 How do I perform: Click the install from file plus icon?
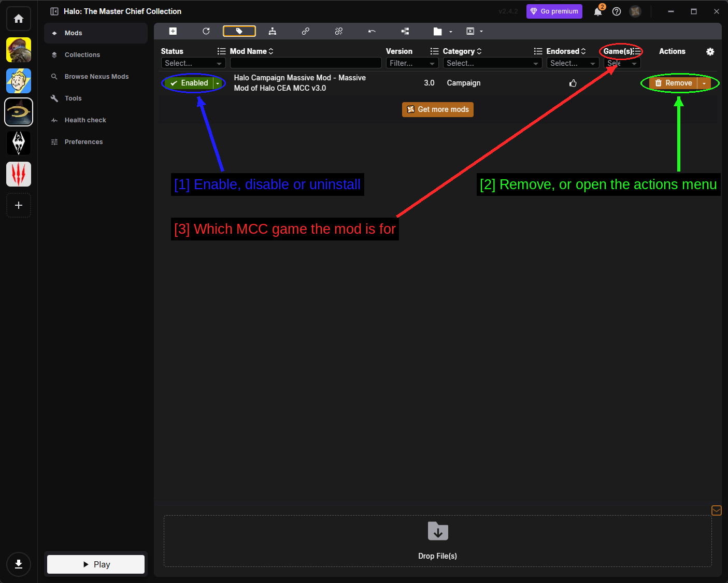(173, 31)
